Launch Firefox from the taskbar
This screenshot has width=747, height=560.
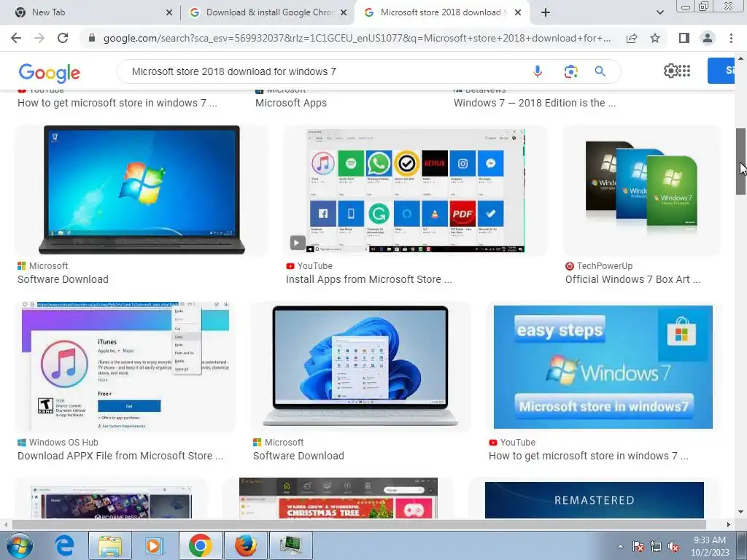[246, 545]
